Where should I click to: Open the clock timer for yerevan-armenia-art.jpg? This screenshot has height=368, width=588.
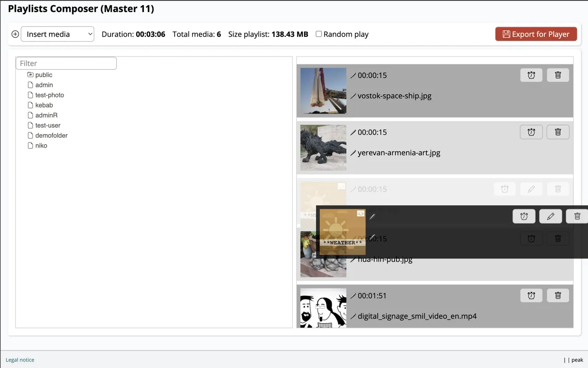tap(531, 132)
